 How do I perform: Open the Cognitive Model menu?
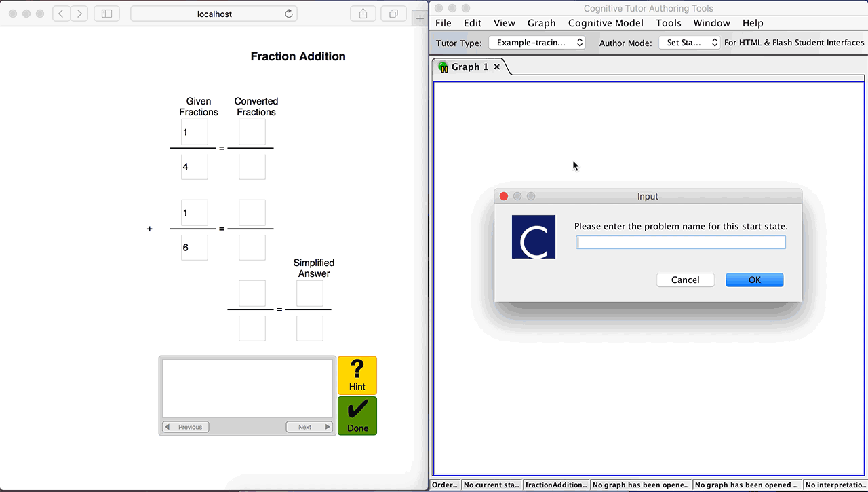coord(606,22)
